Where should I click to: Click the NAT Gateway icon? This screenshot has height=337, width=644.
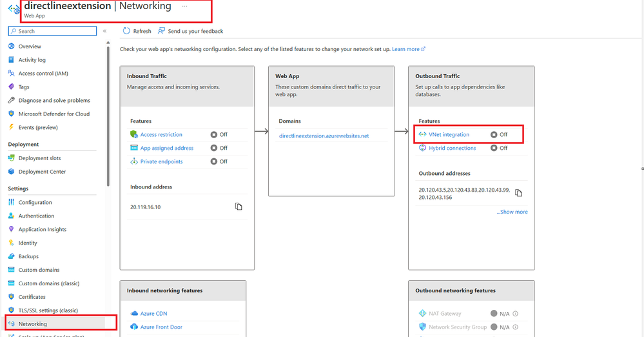click(423, 314)
